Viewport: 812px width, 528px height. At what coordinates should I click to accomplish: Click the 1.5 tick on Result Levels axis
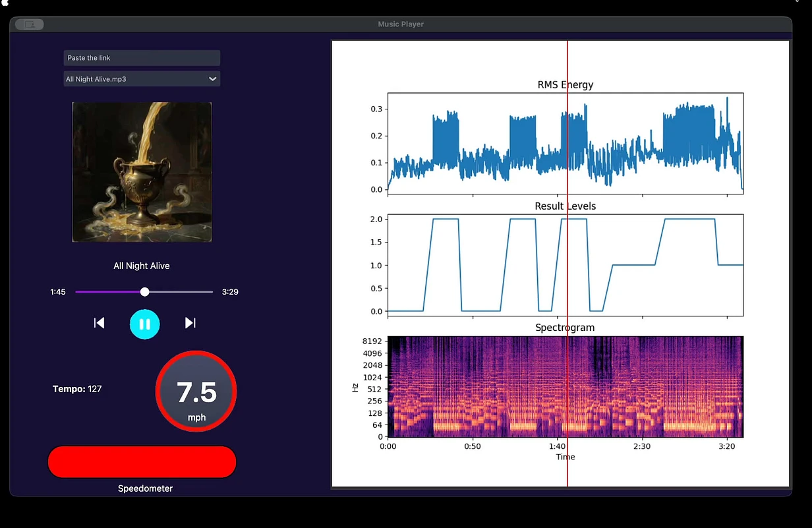pos(376,242)
